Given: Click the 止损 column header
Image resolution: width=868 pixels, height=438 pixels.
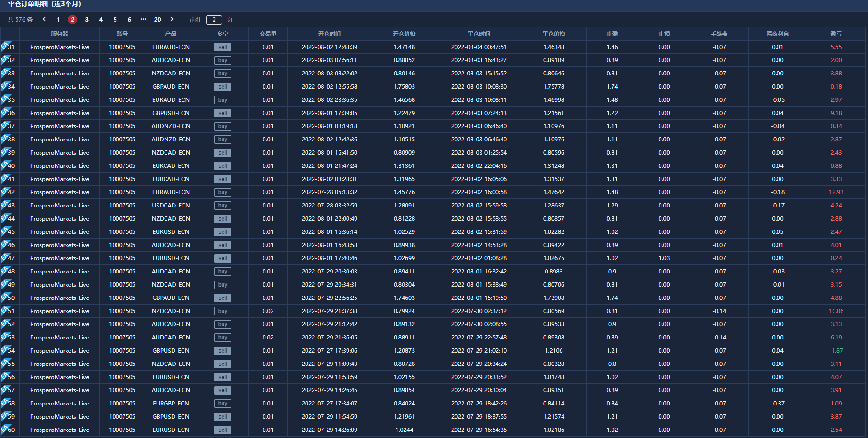Looking at the screenshot, I should pyautogui.click(x=664, y=34).
